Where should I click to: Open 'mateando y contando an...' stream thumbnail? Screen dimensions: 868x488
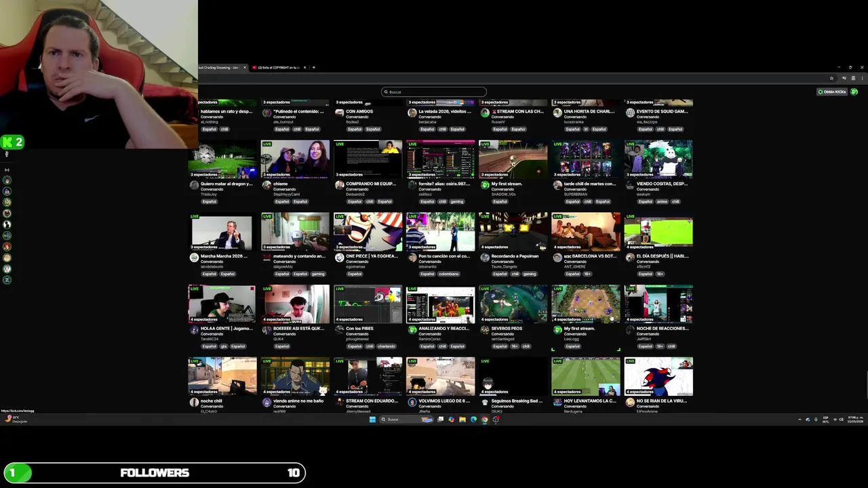[x=295, y=232]
